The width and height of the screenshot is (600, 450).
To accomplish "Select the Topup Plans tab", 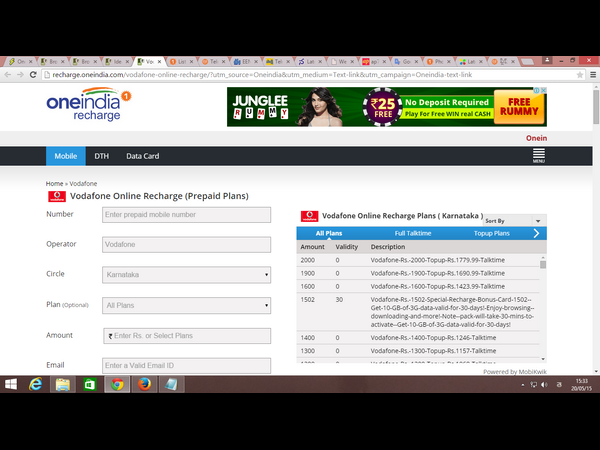I will (x=491, y=233).
